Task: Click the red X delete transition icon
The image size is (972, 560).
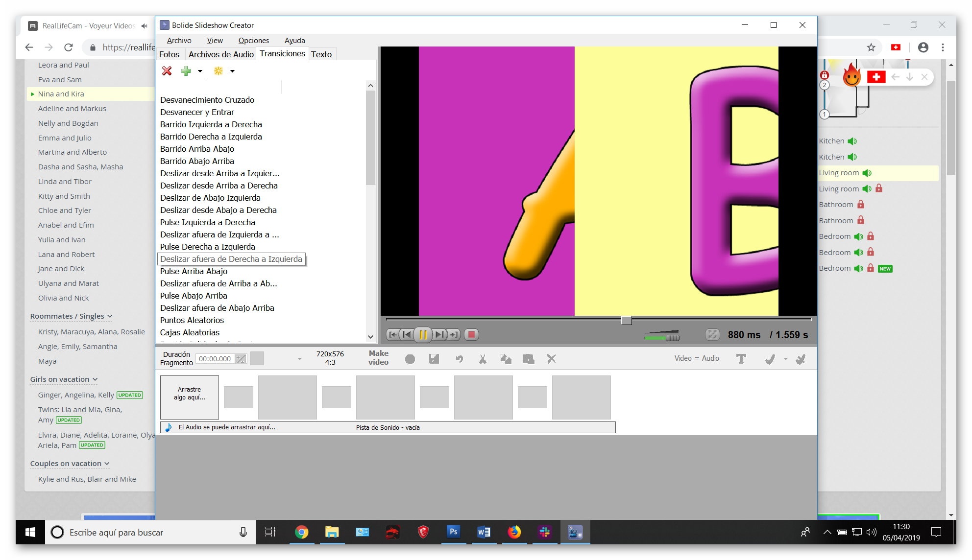Action: (167, 71)
